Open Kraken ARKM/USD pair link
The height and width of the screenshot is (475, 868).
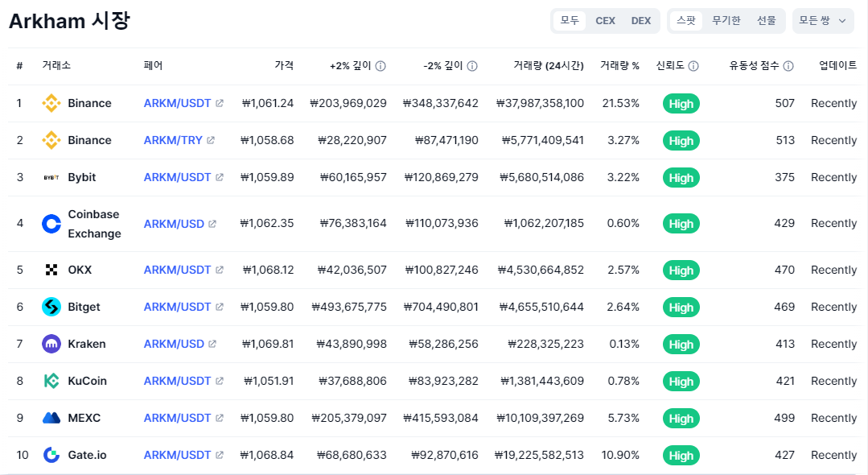(x=174, y=345)
